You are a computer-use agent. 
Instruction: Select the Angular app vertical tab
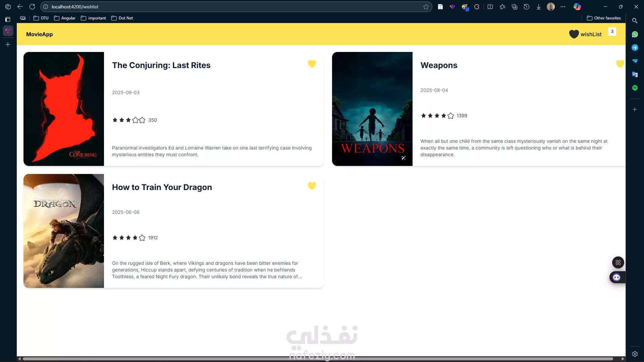point(8,31)
